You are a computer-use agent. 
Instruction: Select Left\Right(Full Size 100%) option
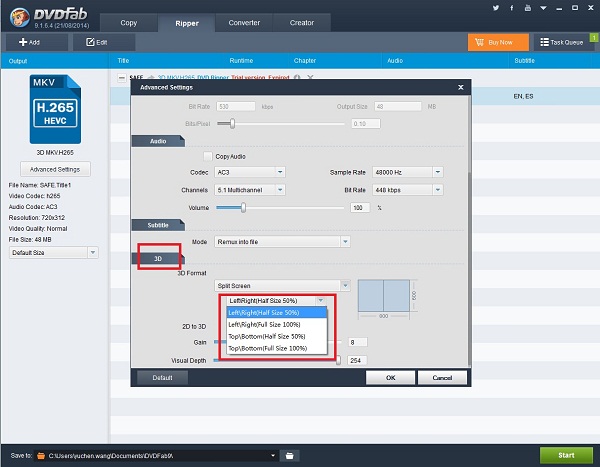click(x=277, y=325)
